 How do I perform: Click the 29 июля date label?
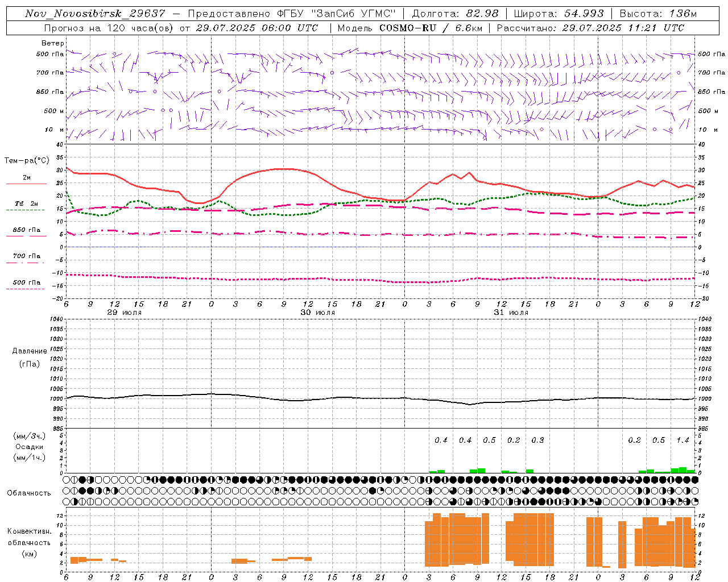(x=125, y=313)
